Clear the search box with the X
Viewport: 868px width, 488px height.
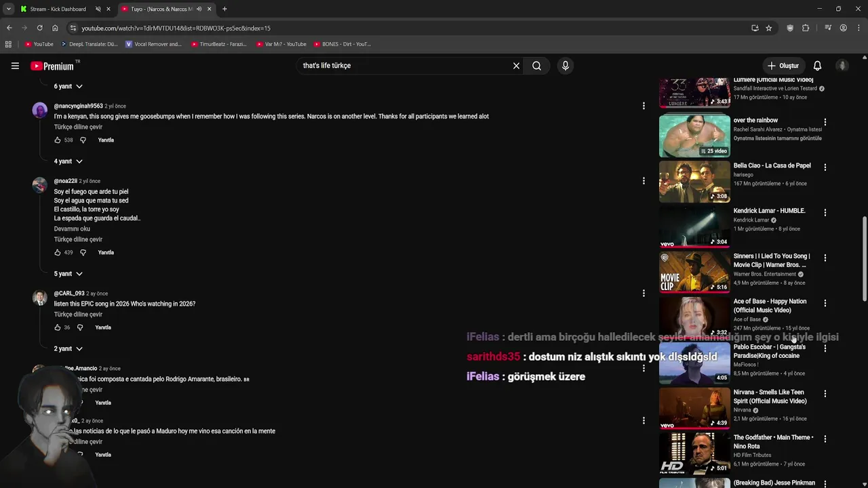click(516, 66)
